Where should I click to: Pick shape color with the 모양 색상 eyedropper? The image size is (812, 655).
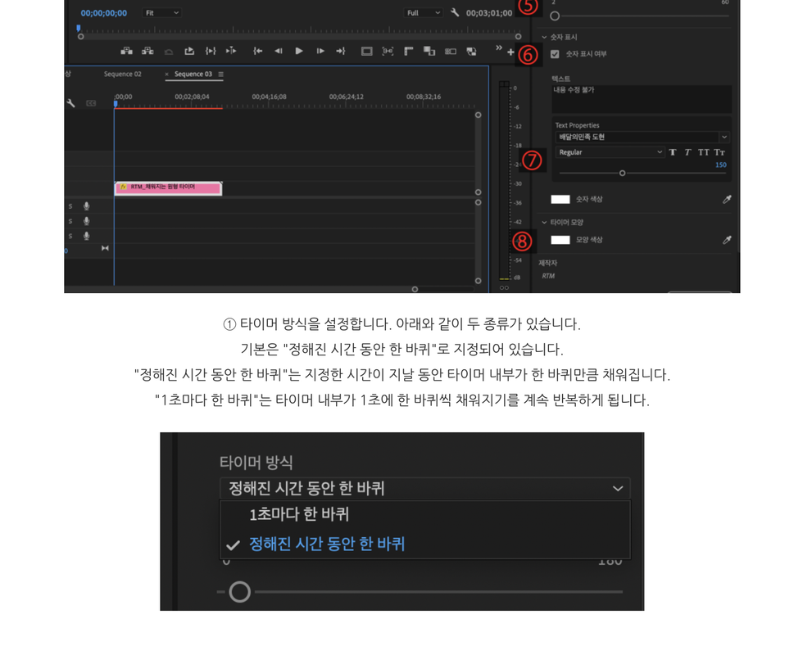727,240
